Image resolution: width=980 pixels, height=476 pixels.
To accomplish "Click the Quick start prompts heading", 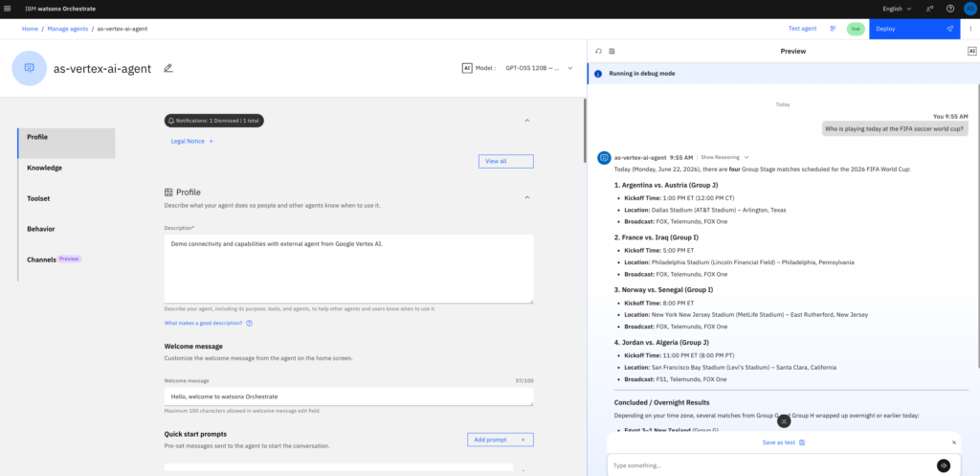I will click(195, 434).
